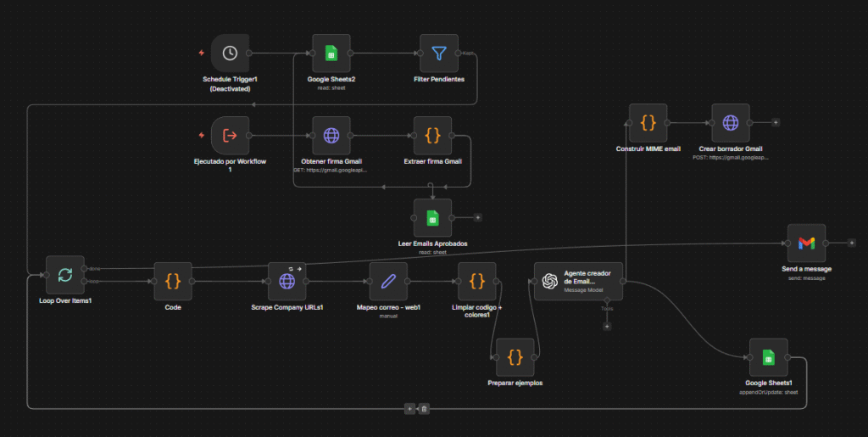Open the Obtener firma Gmail globe node

point(331,135)
